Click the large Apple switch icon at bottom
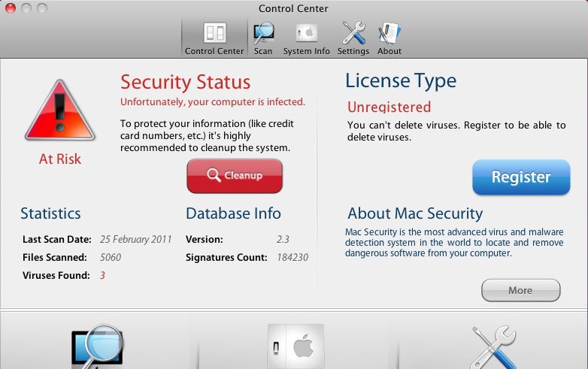The height and width of the screenshot is (369, 588). pos(295,346)
